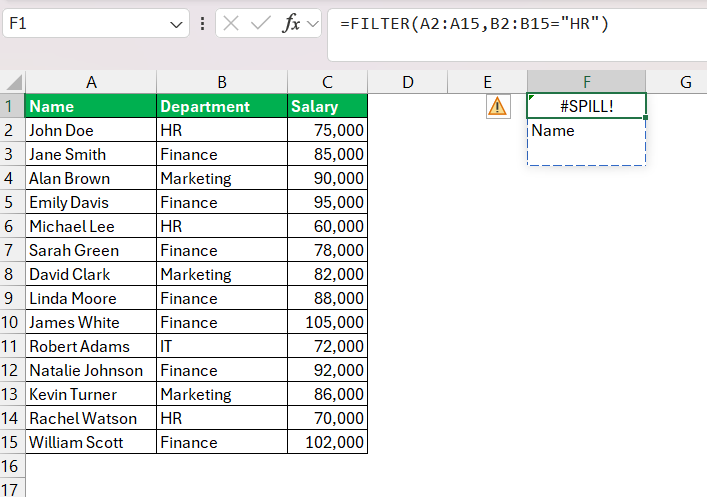
Task: Select the cell Sarah Green
Action: 91,250
